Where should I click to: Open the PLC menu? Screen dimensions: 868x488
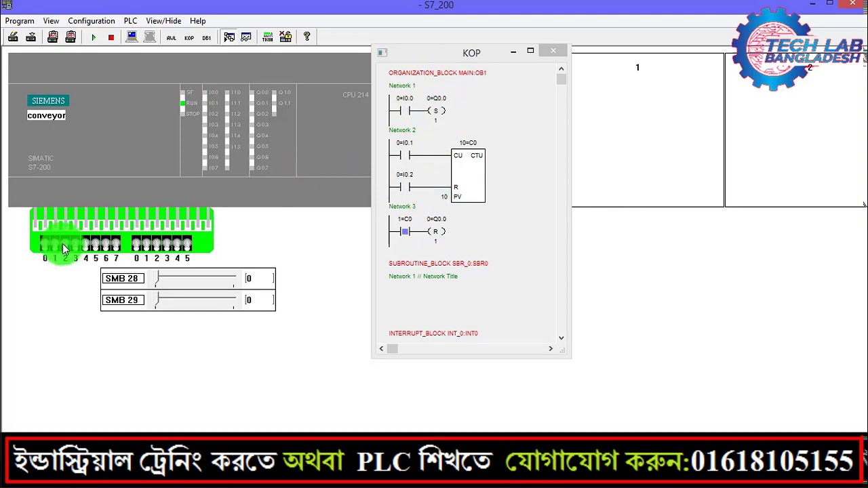coord(130,21)
